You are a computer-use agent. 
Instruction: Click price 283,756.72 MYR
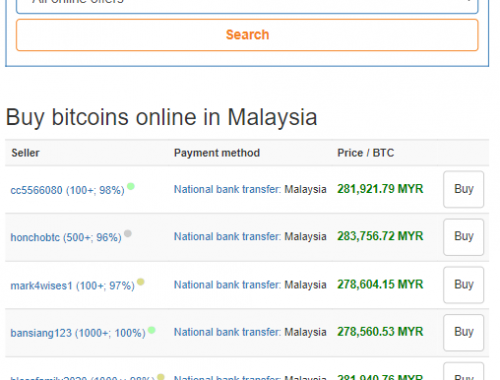point(380,236)
